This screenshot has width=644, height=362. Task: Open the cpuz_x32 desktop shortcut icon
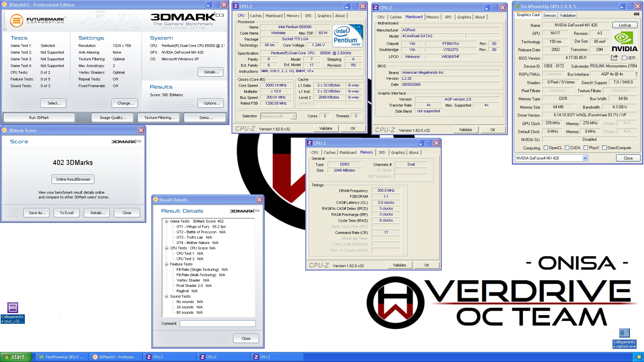[x=13, y=307]
